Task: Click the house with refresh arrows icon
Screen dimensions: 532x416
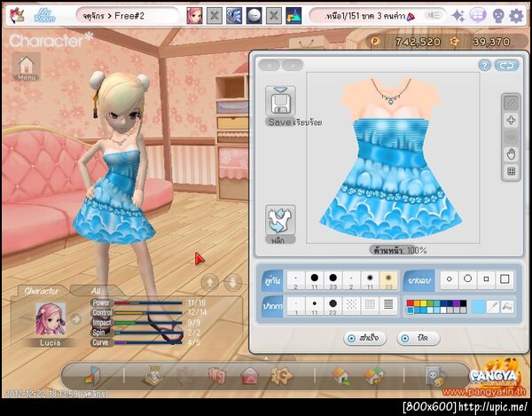Action: tap(373, 376)
